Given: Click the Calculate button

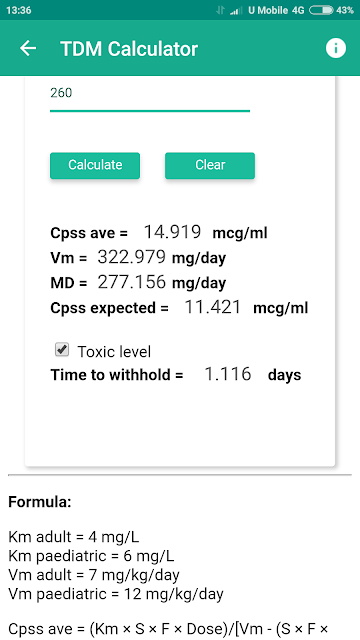Looking at the screenshot, I should [95, 165].
